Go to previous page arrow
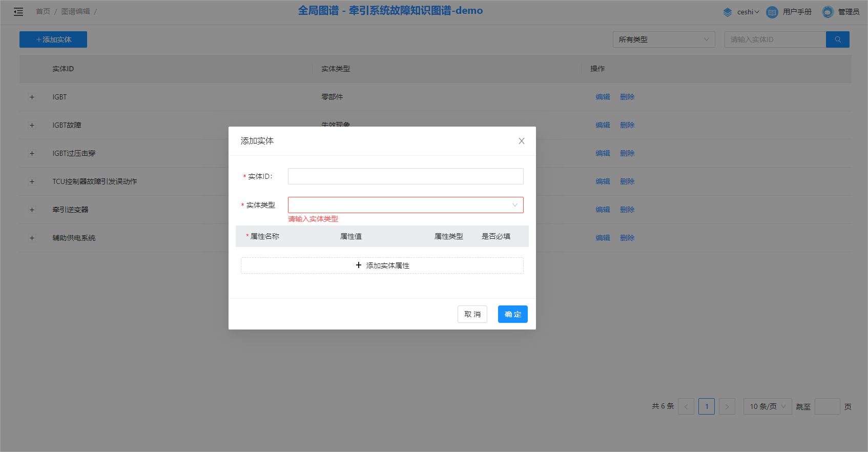868x452 pixels. [686, 406]
